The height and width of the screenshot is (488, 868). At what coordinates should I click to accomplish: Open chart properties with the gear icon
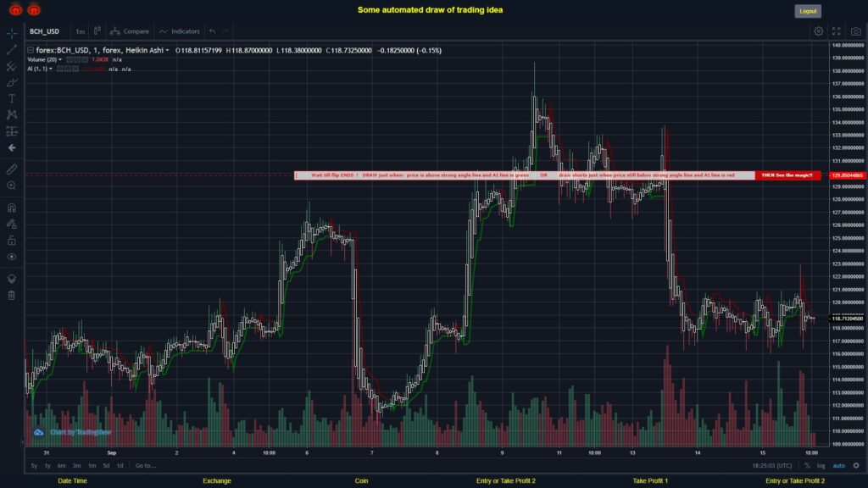click(818, 30)
